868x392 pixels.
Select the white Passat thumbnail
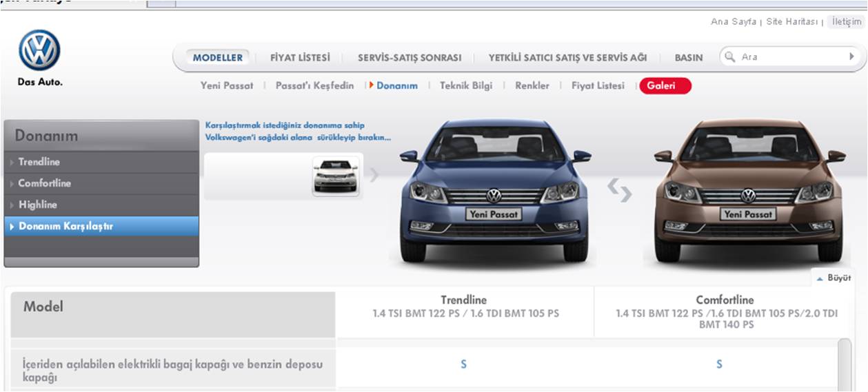[336, 176]
